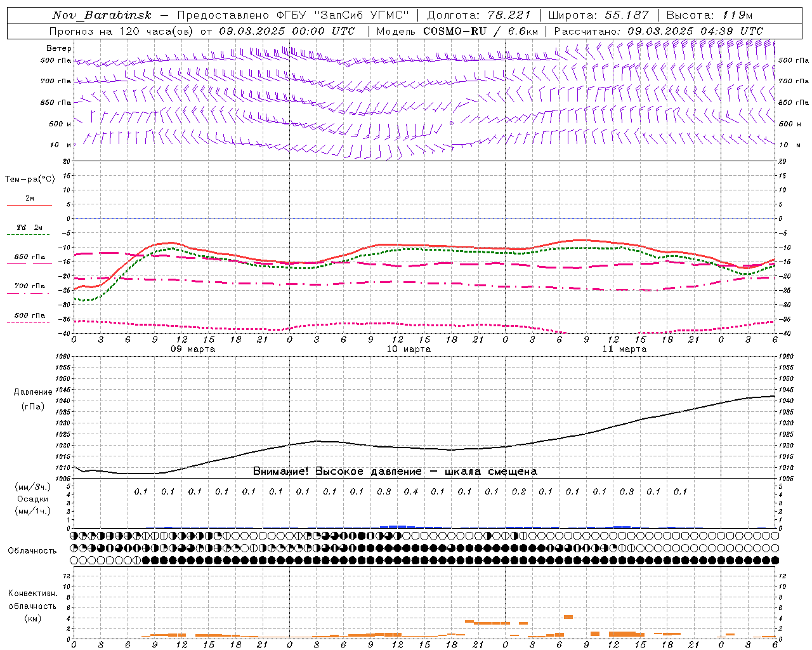
Task: Click the '0.4' precipitation value
Action: pyautogui.click(x=411, y=491)
